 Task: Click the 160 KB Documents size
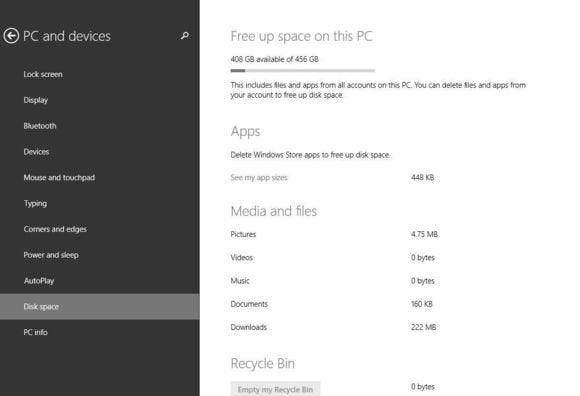click(x=422, y=304)
